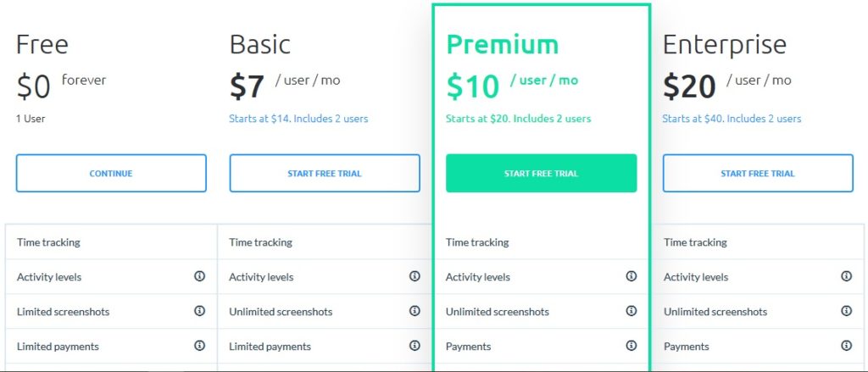Image resolution: width=868 pixels, height=372 pixels.
Task: View info for Premium Activity levels
Action: click(x=631, y=276)
